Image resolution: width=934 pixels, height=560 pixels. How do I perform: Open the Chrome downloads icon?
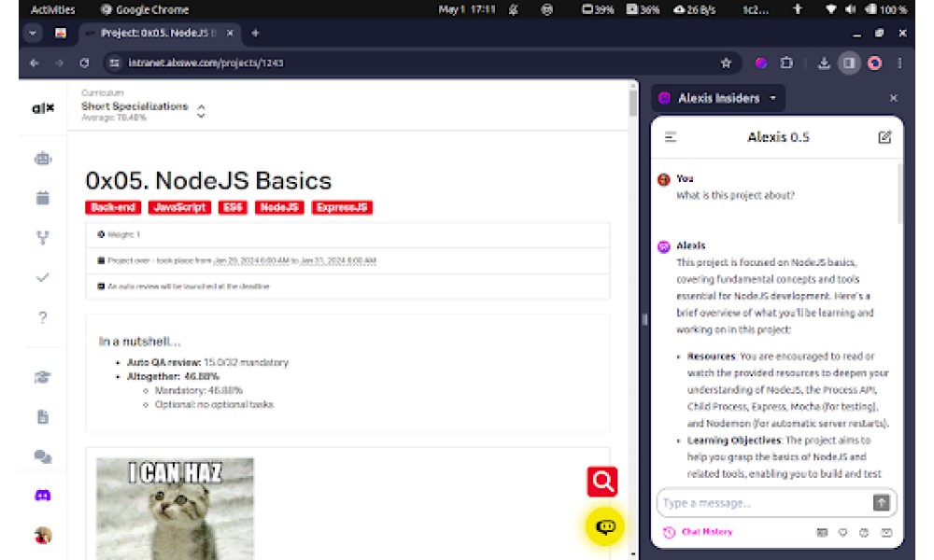click(x=824, y=63)
